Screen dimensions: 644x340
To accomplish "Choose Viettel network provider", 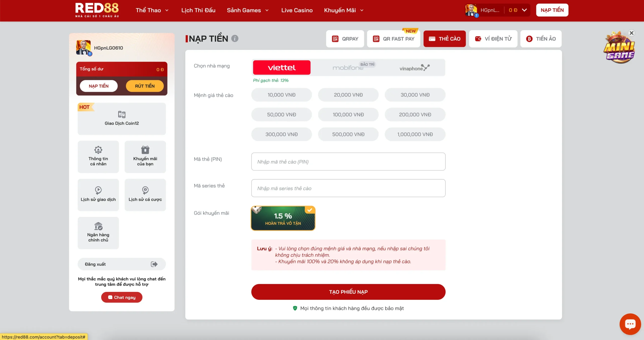I will coord(281,67).
